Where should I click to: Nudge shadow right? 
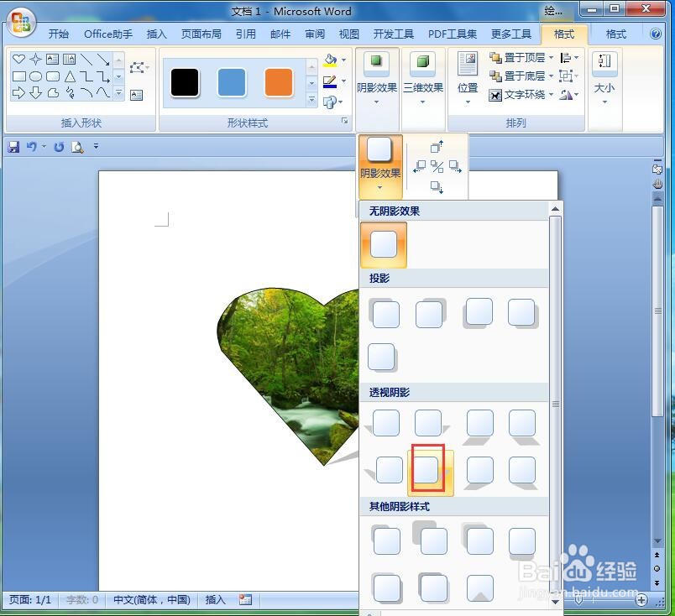(x=455, y=167)
